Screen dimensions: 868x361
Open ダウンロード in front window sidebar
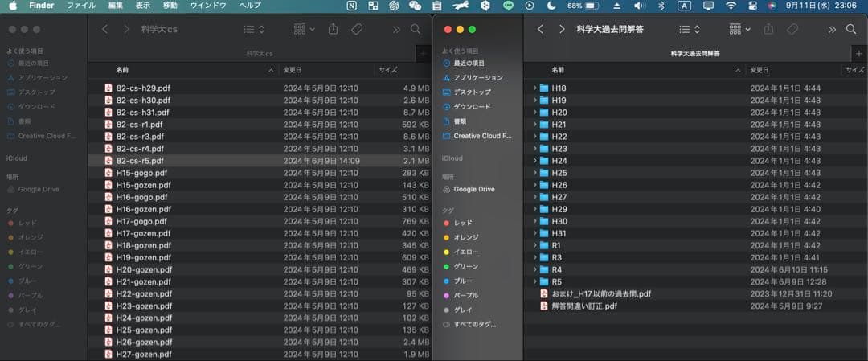467,106
